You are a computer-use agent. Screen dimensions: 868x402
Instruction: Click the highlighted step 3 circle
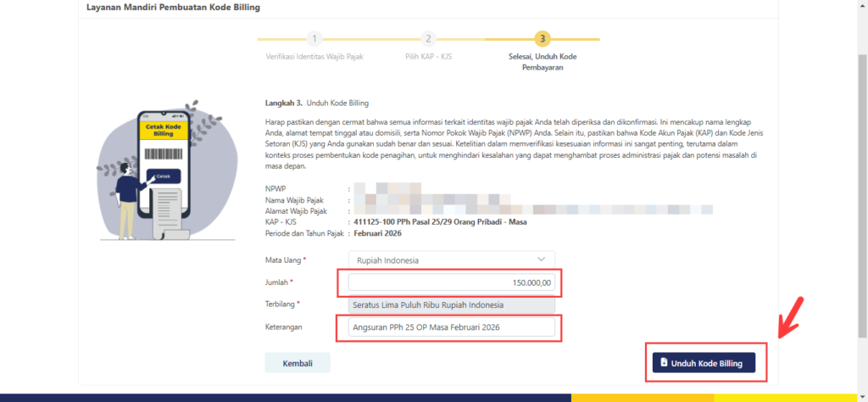[x=542, y=39]
